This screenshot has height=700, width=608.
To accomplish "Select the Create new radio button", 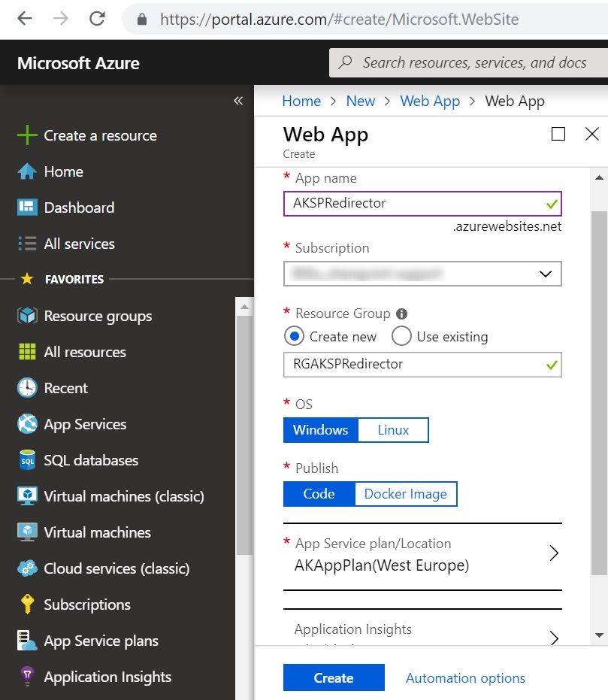I will point(294,336).
